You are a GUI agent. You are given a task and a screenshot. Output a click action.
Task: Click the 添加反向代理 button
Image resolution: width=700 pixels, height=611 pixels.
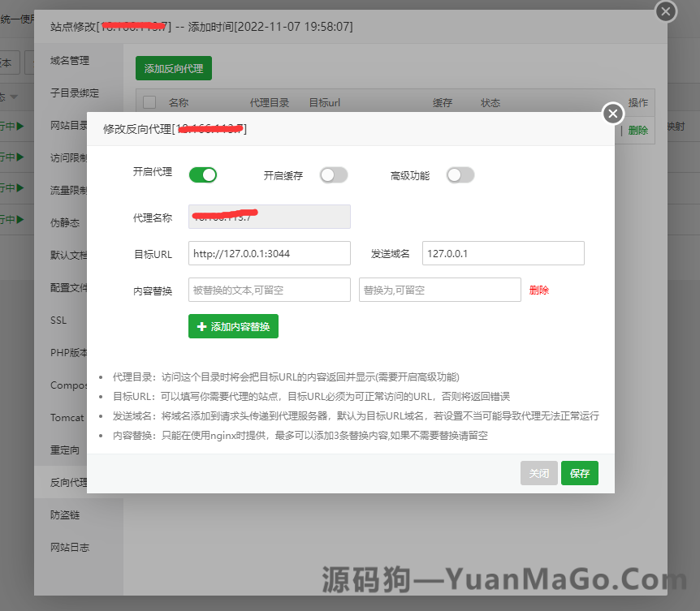(x=173, y=68)
